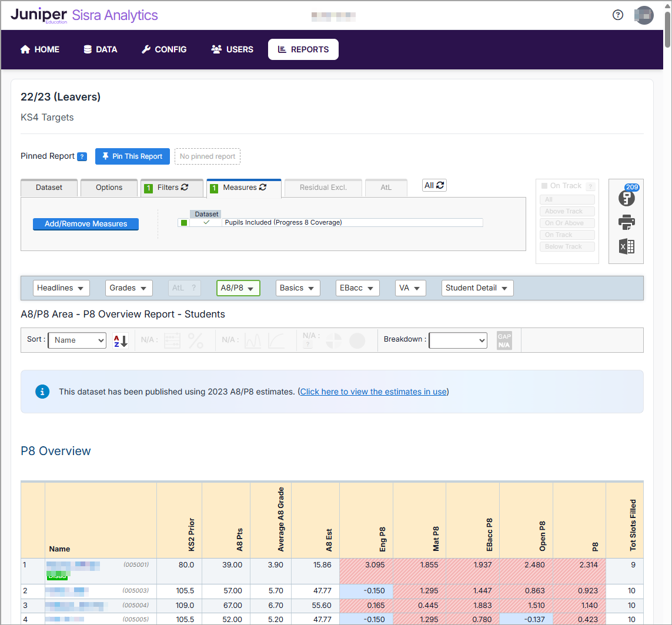Screen dimensions: 672x625
Task: Click the print report icon
Action: (626, 222)
